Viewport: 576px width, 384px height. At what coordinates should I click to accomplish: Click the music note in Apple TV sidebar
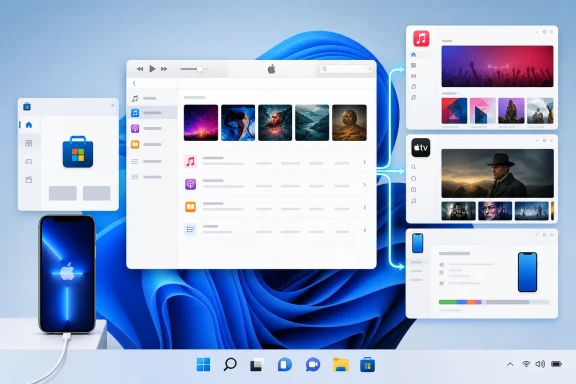414,201
